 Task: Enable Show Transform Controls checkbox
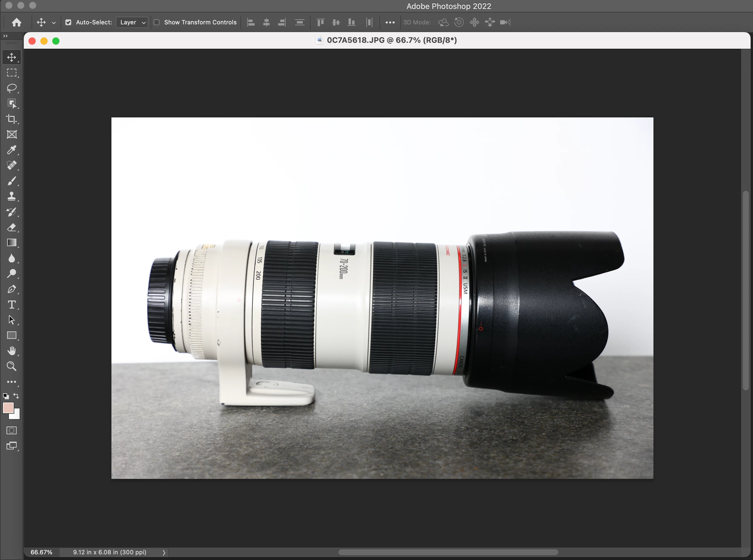pos(157,22)
